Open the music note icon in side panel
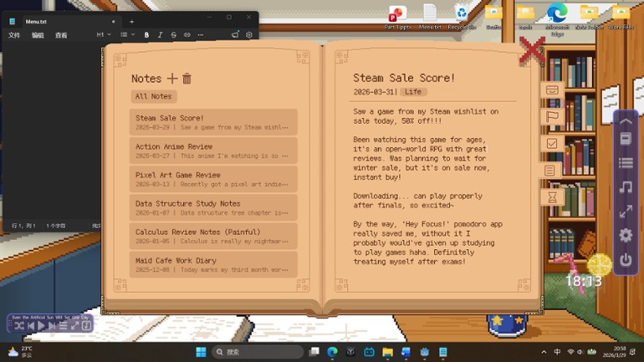Screen dimensions: 644x362 pyautogui.click(x=625, y=187)
